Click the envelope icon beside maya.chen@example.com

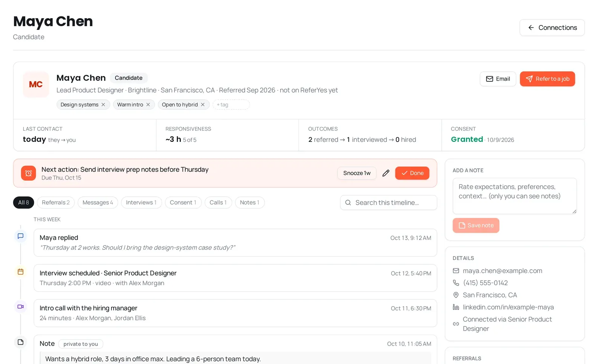(456, 271)
